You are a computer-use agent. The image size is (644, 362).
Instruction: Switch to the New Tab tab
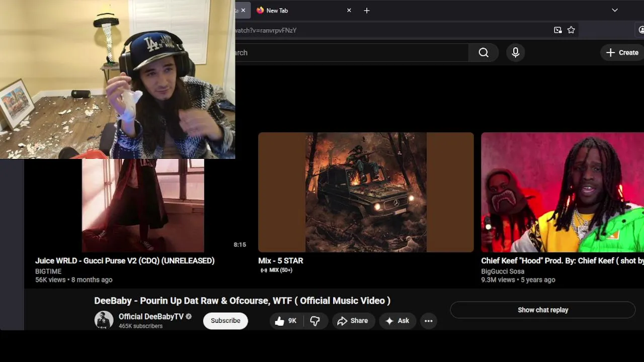303,10
